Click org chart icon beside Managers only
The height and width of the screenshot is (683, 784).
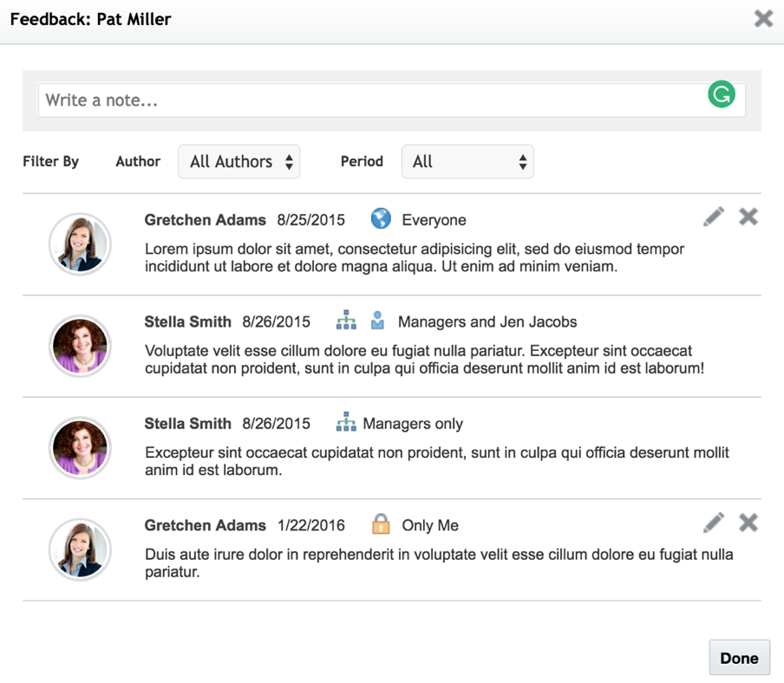346,422
